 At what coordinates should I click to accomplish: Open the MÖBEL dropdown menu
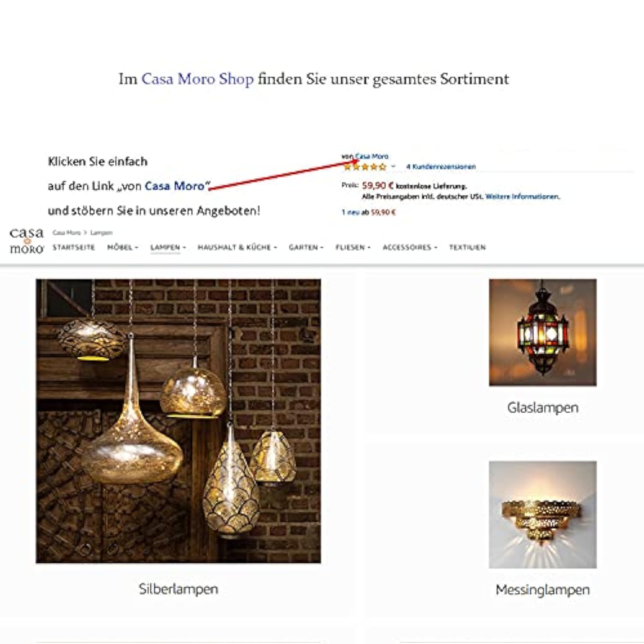click(123, 247)
